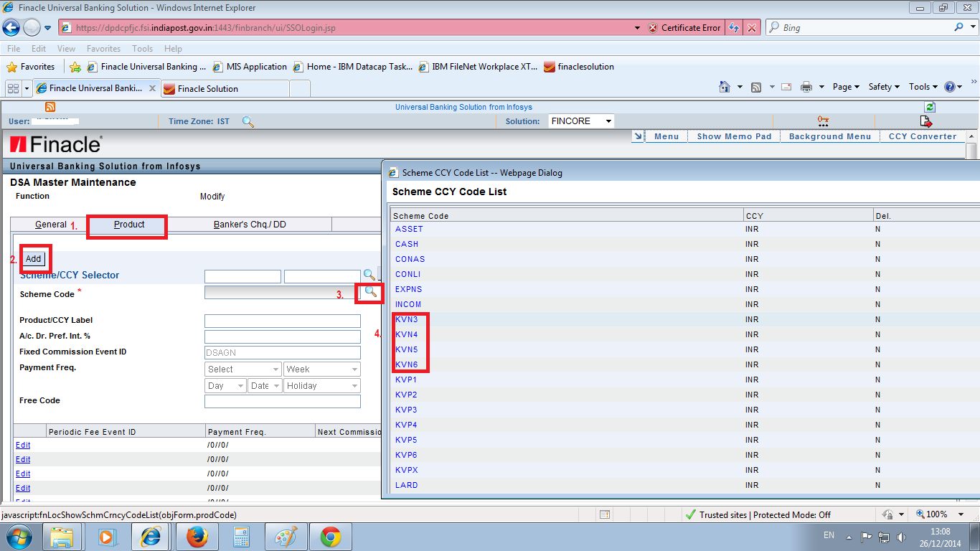Click the change password key icon
The image size is (980, 551).
coord(822,121)
